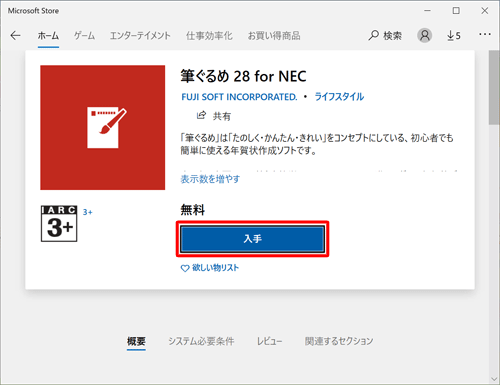Switch to the ホーム tab
The height and width of the screenshot is (385, 500).
click(x=48, y=36)
